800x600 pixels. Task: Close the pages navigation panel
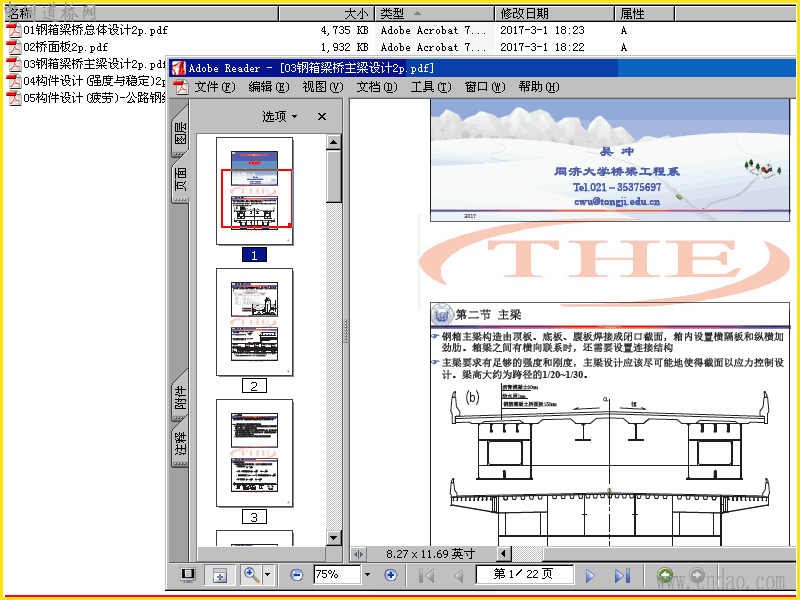322,117
